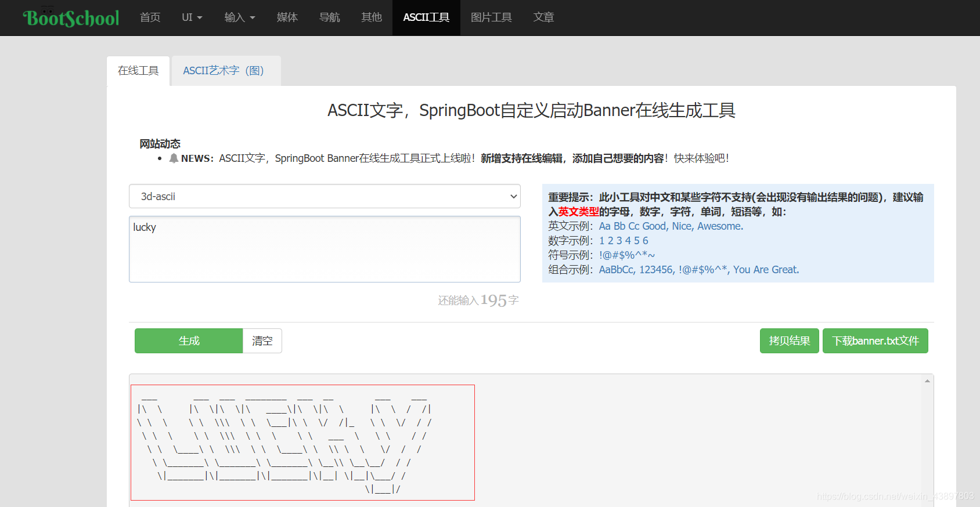Open the 首页 nav item
Screen dimensions: 980x507
pyautogui.click(x=150, y=17)
